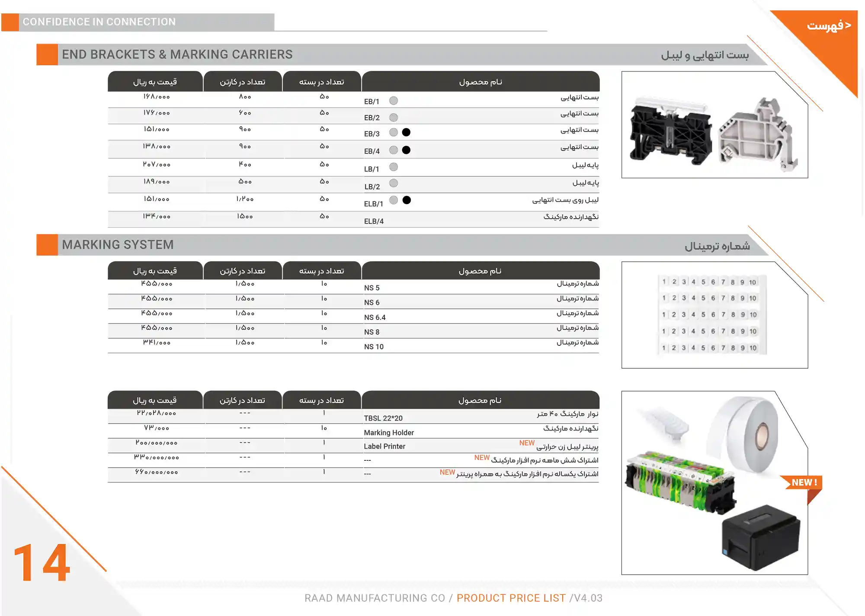Click the NEW label next to Label Printer
Image resolution: width=865 pixels, height=616 pixels.
point(527,443)
